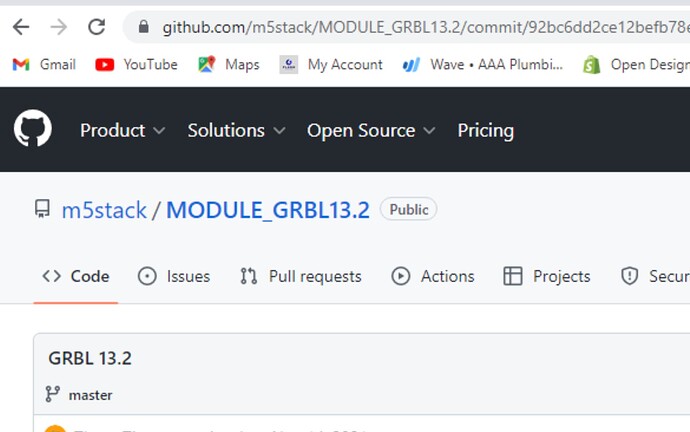Reload the page with the refresh icon

[x=96, y=27]
